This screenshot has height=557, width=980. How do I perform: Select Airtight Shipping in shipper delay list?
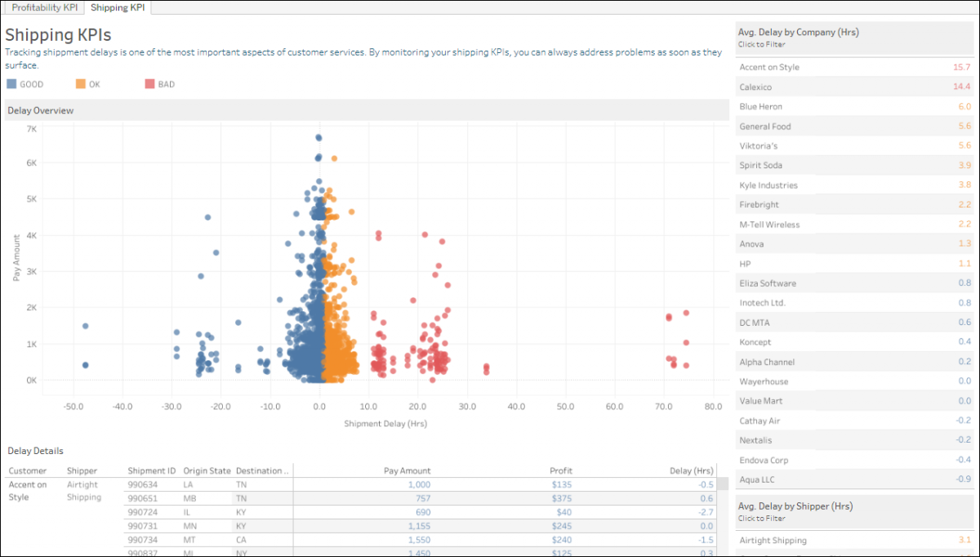(x=854, y=540)
